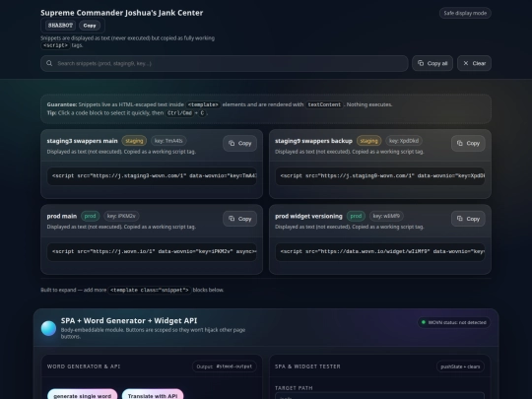The image size is (532, 399).
Task: Click the textContent code label in Guarantee note
Action: (x=324, y=104)
